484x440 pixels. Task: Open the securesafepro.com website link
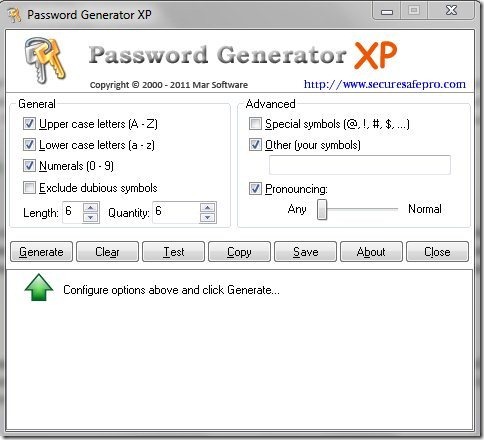point(385,84)
